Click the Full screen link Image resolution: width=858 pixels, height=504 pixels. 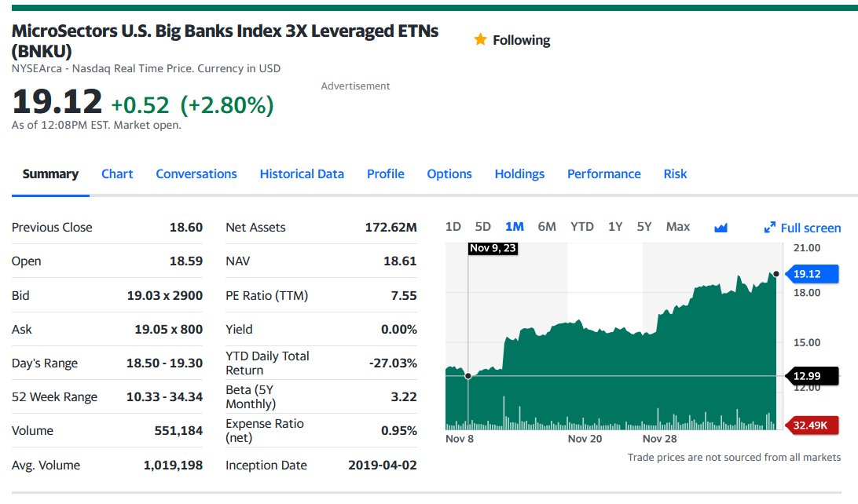click(810, 228)
